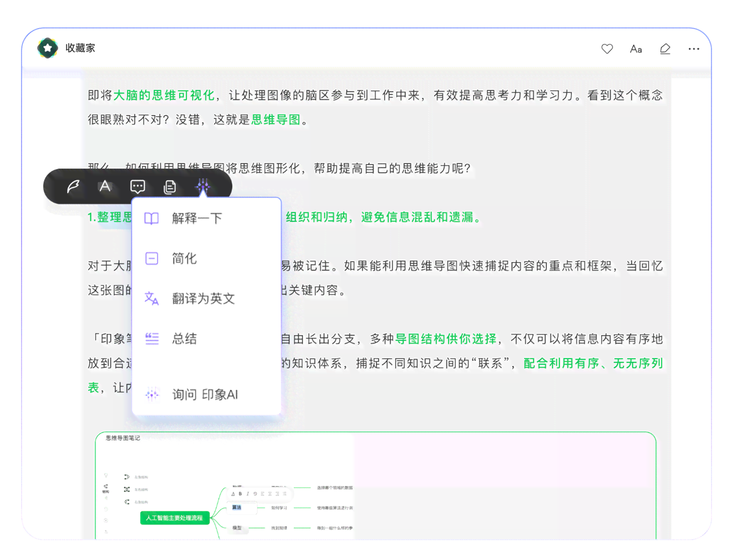Click the book icon next to 解释一下
The image size is (733, 560).
152,218
